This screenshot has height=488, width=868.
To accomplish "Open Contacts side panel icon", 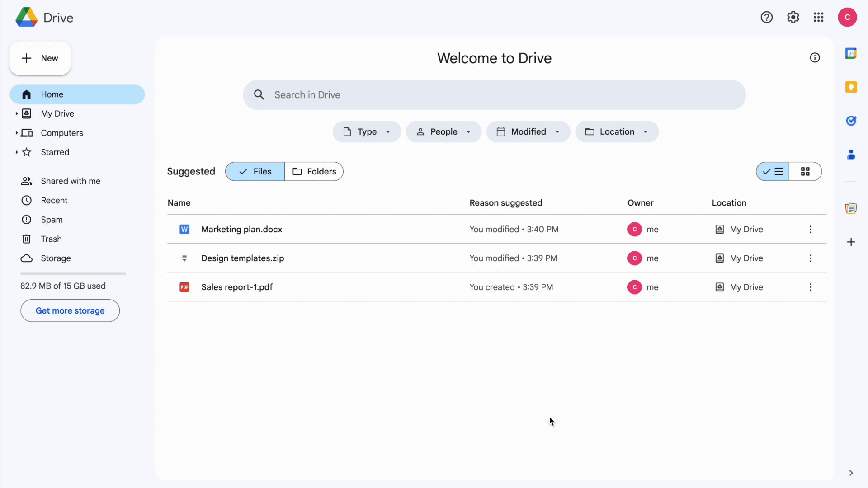I will (x=851, y=155).
